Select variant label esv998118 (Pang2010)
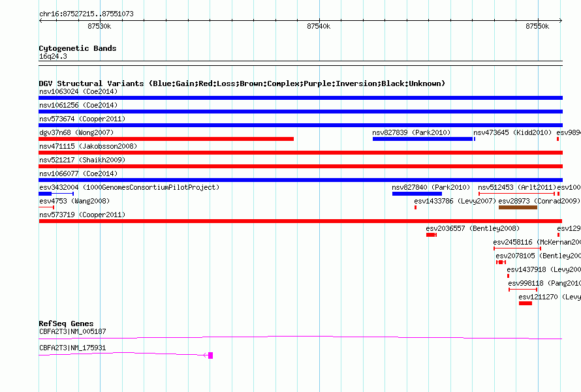This screenshot has width=581, height=392. click(544, 283)
